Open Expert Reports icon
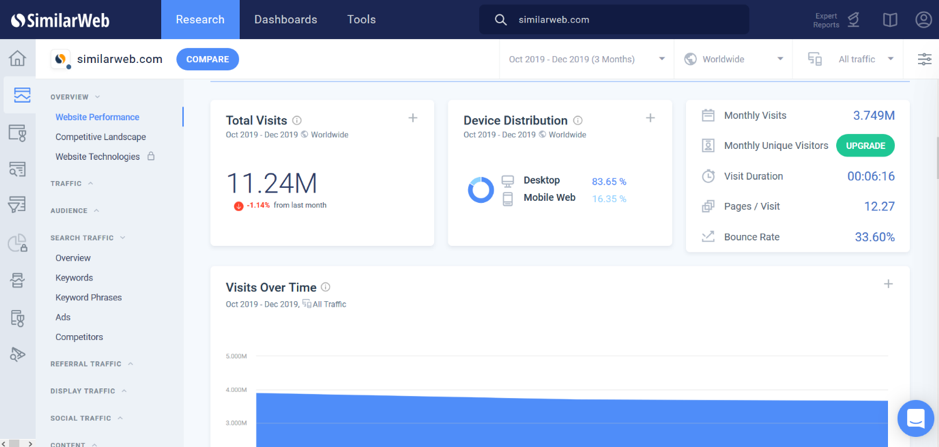 pos(853,20)
